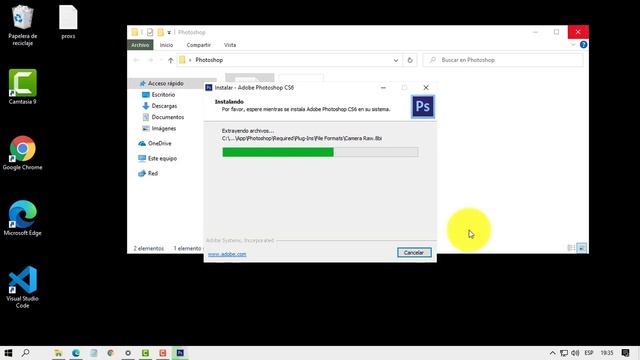Click '2 elementos' status bar text

click(x=149, y=248)
